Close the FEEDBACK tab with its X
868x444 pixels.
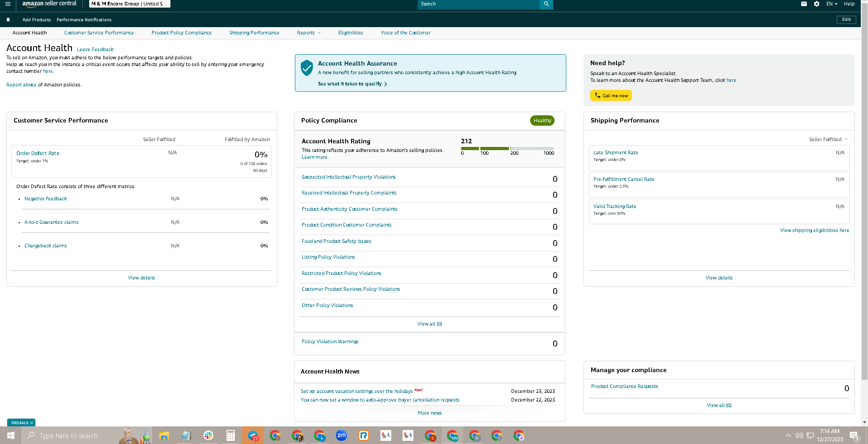tap(32, 423)
